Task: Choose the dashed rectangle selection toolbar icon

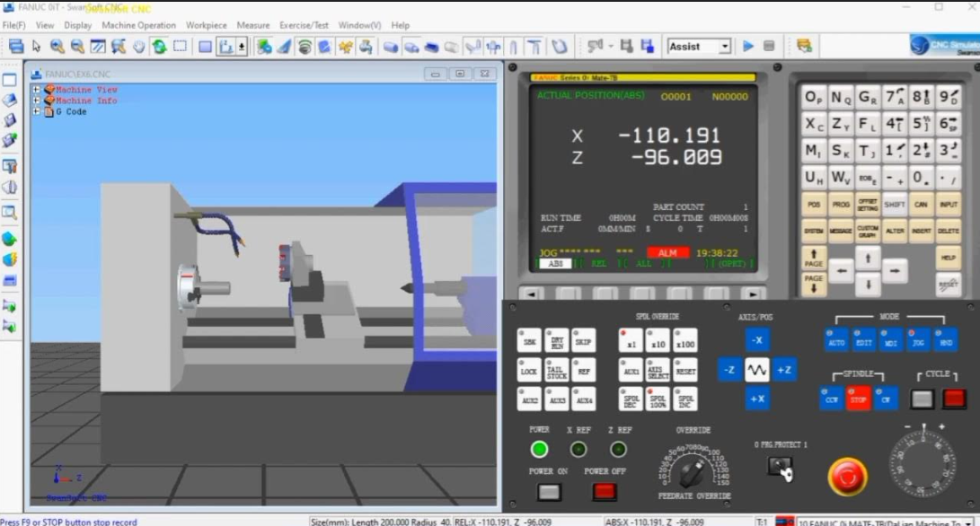Action: [x=180, y=47]
